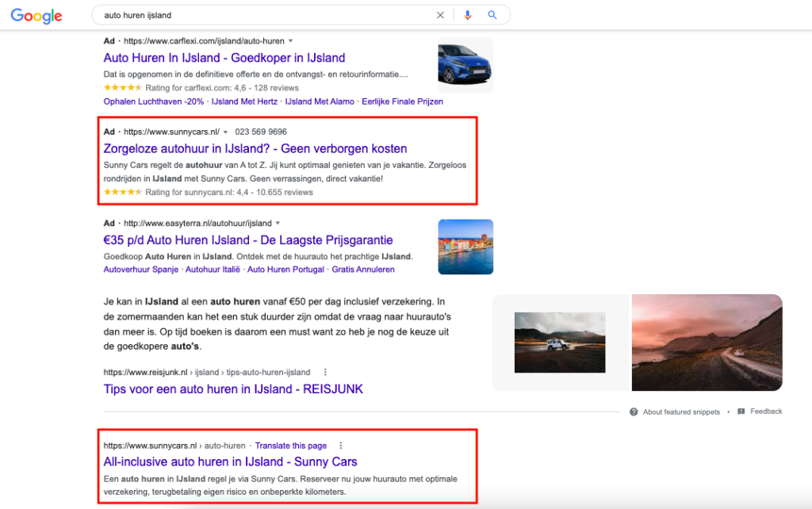Viewport: 812px width, 509px height.
Task: Open the three-dot menu next to the reisjunk.nl result
Action: click(x=325, y=373)
